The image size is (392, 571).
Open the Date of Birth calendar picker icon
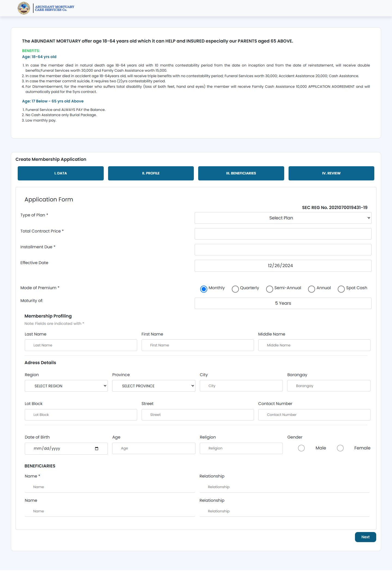point(97,449)
